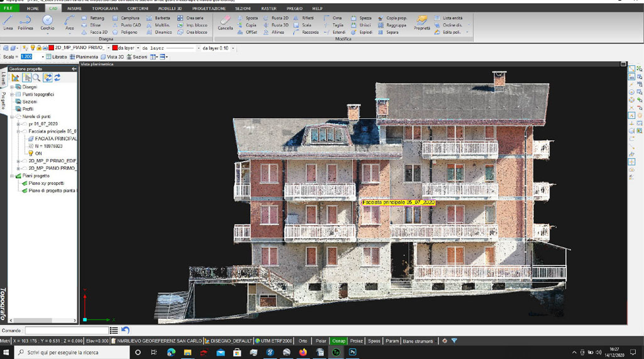Viewport: 644px width, 359px height.
Task: Click the magnifier icon in Gestione progetto
Action: point(36,77)
